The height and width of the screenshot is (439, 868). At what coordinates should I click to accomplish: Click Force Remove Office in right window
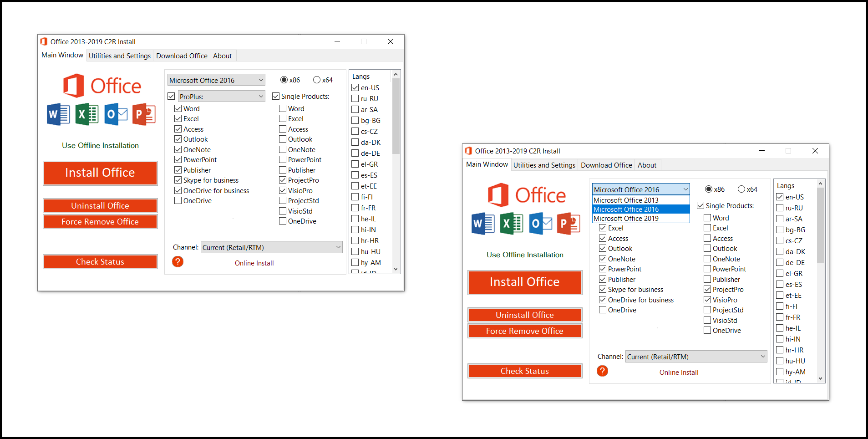point(525,331)
